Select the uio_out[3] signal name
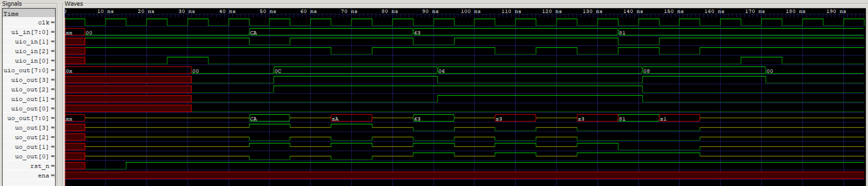Image resolution: width=868 pixels, height=186 pixels. point(30,80)
